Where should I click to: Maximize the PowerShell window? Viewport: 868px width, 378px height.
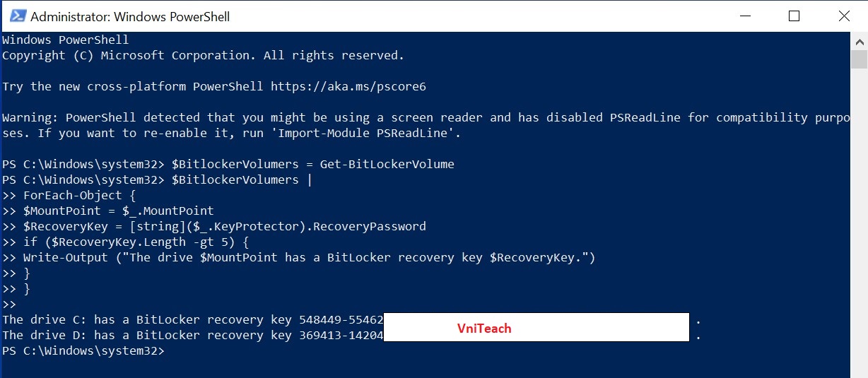pyautogui.click(x=794, y=16)
